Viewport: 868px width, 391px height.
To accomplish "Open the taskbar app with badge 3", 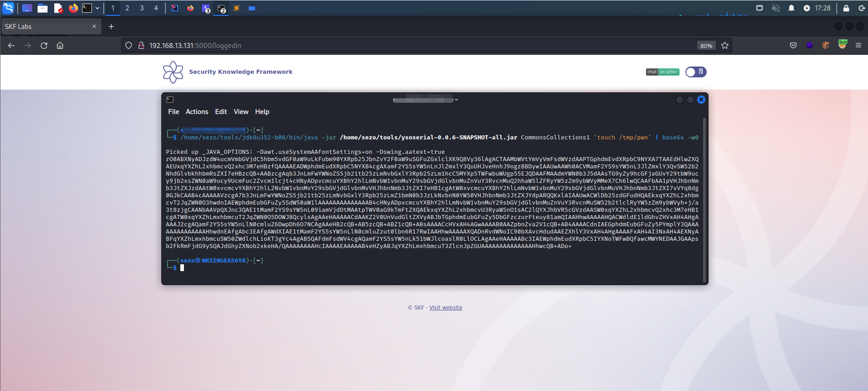I will pos(206,9).
